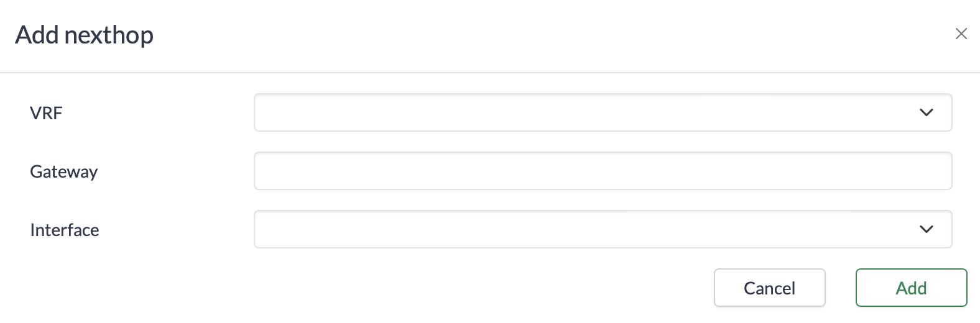
Task: Confirm the new nexthop with Add
Action: [911, 288]
